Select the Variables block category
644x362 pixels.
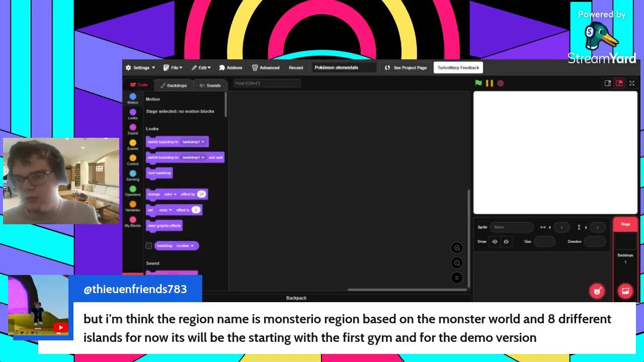pyautogui.click(x=133, y=206)
